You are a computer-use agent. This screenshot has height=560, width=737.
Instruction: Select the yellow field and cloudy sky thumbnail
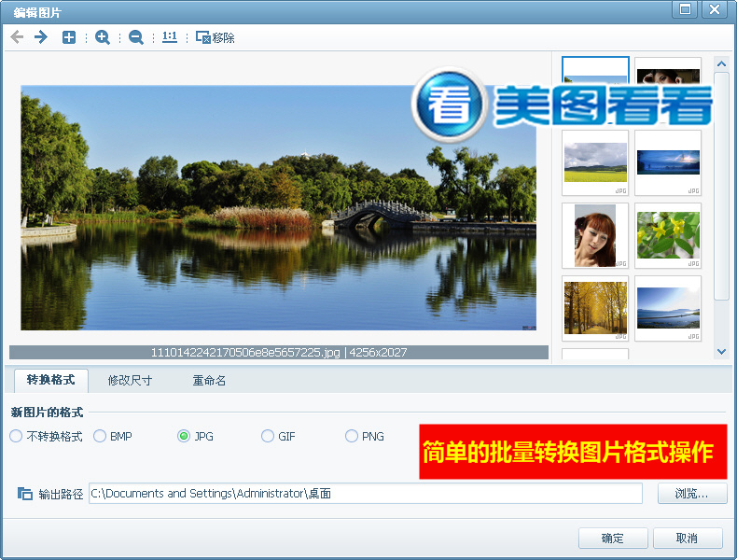[x=595, y=162]
